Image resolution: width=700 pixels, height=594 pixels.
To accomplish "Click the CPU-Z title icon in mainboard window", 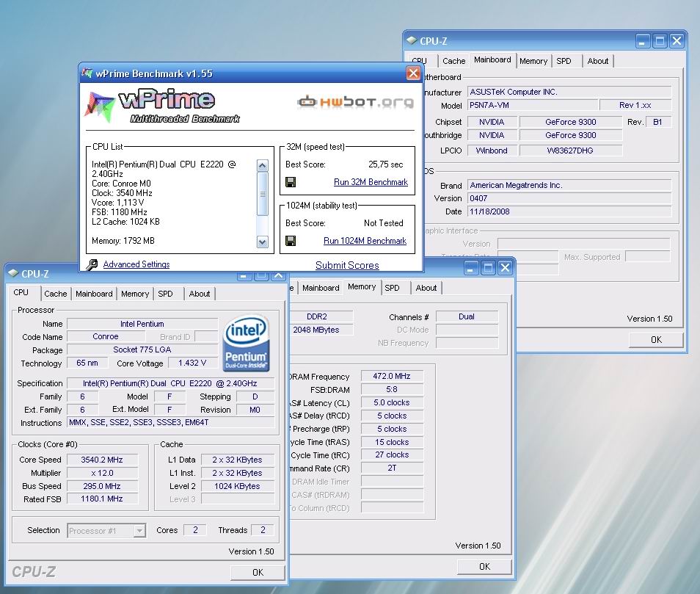I will tap(412, 40).
